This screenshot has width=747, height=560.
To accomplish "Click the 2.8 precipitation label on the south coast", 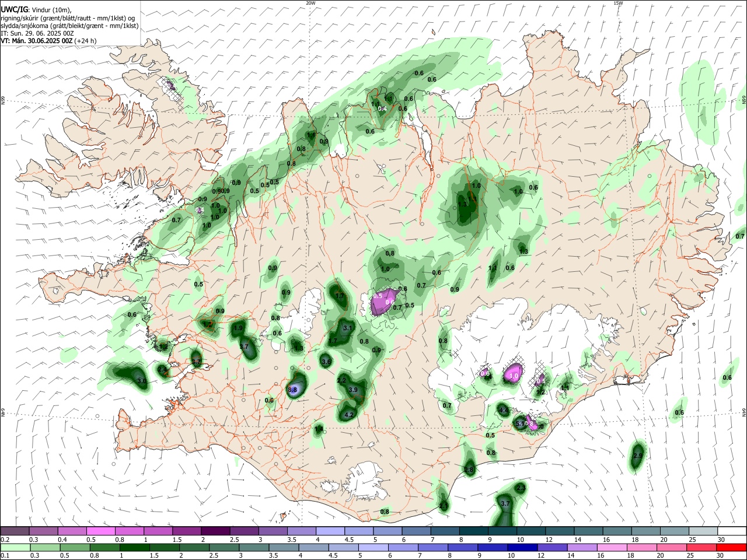I will pos(469,470).
